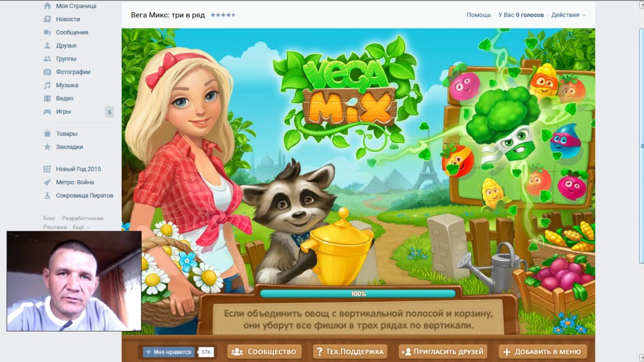
Task: Click the 100% loading progress bar
Action: pos(358,294)
